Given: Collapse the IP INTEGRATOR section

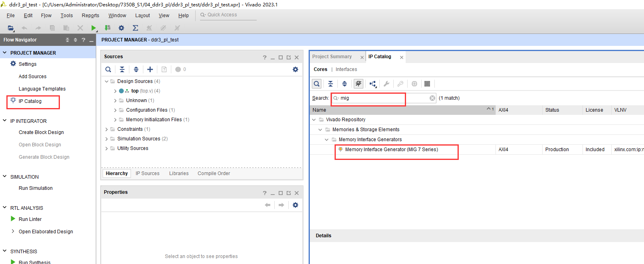Looking at the screenshot, I should point(5,121).
